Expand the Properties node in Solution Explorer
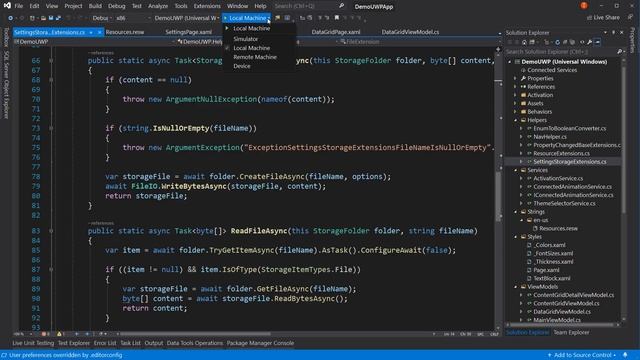640x360 pixels. 515,78
